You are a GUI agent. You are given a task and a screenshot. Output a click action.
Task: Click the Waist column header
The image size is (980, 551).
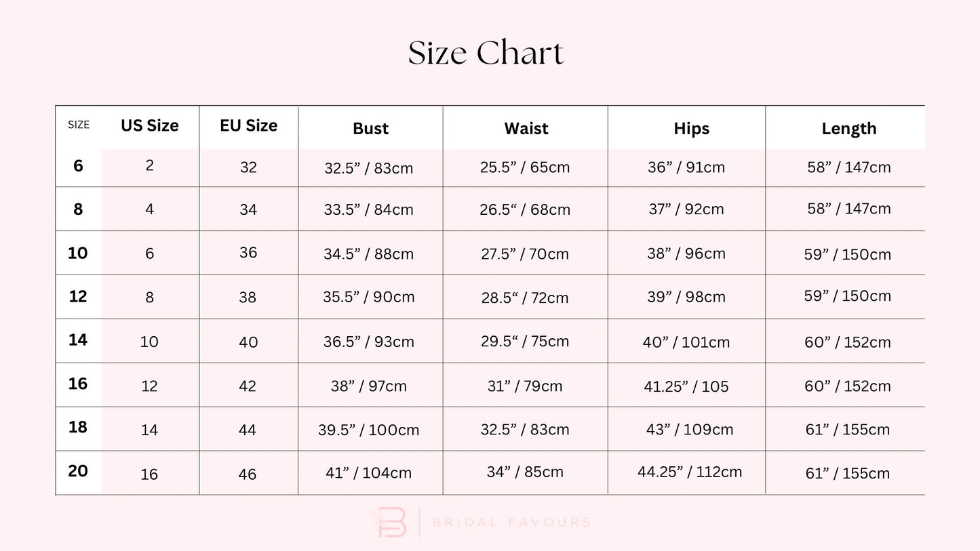526,129
